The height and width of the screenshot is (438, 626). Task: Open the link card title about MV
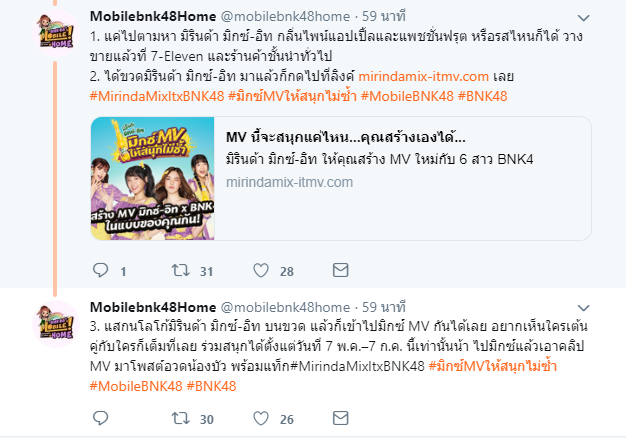pyautogui.click(x=346, y=137)
